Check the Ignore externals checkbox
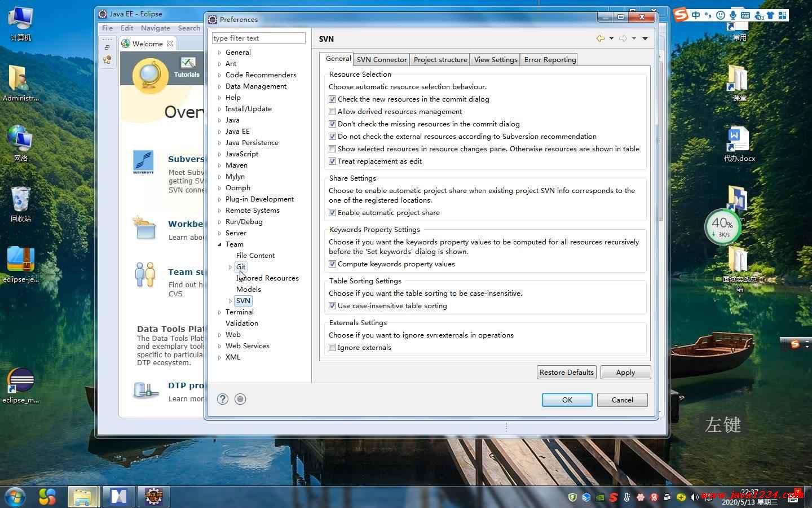The image size is (812, 508). [x=332, y=347]
